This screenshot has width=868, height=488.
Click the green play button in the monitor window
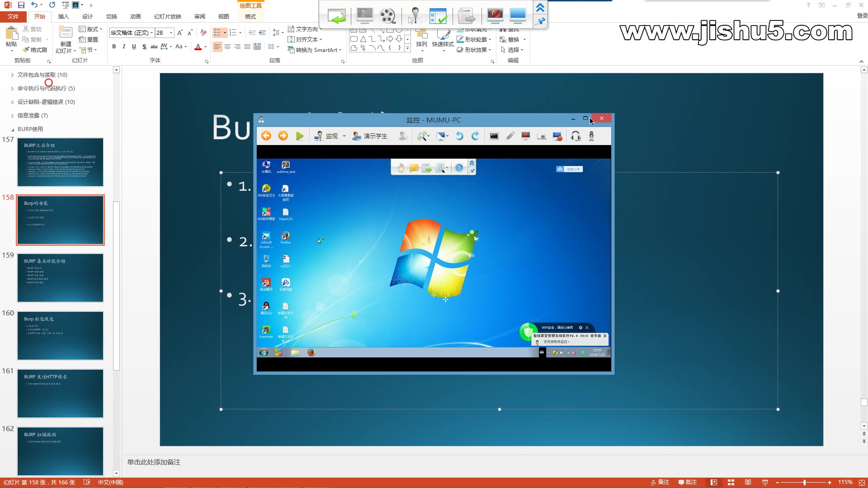[x=300, y=136]
